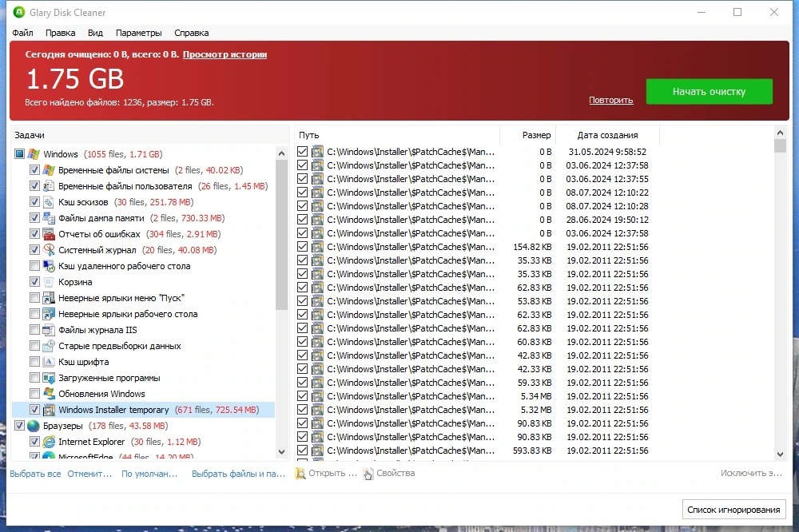Image resolution: width=799 pixels, height=532 pixels.
Task: Click the Корзина recycle bin icon
Action: pos(49,282)
